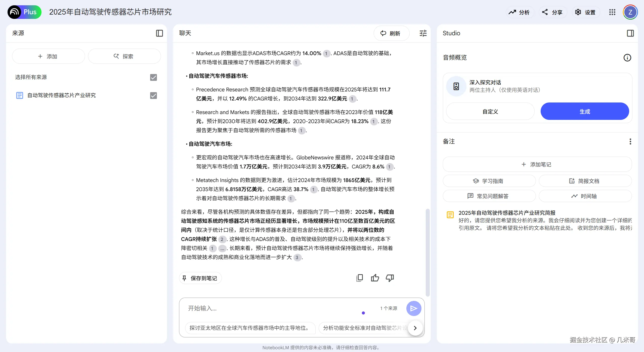Send the chat message
The image size is (644, 352).
tap(414, 308)
